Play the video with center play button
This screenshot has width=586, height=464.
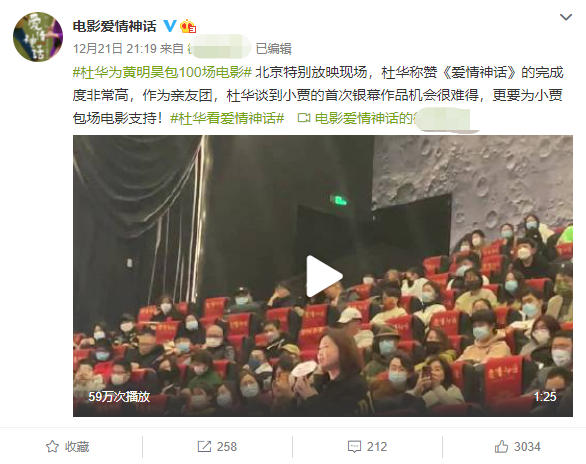point(324,276)
